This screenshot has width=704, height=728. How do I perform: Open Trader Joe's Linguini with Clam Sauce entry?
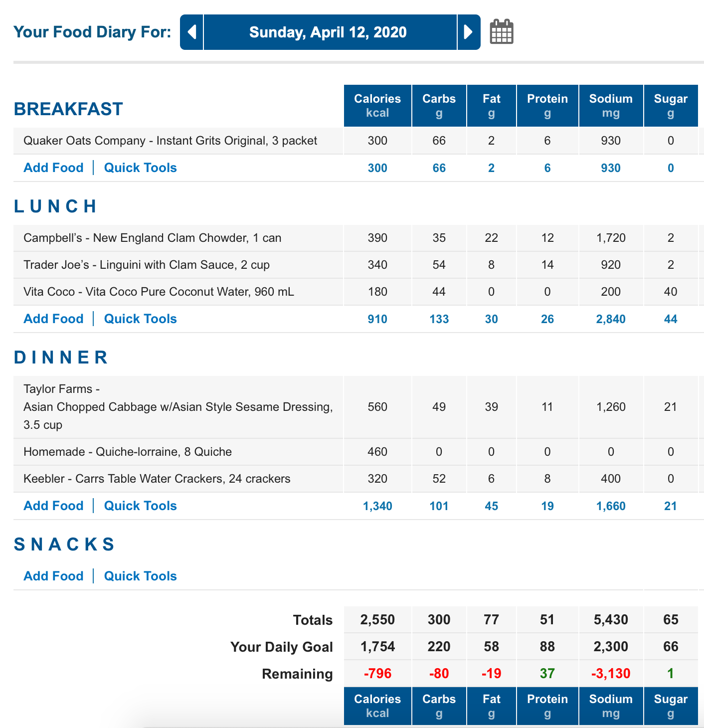tap(147, 265)
